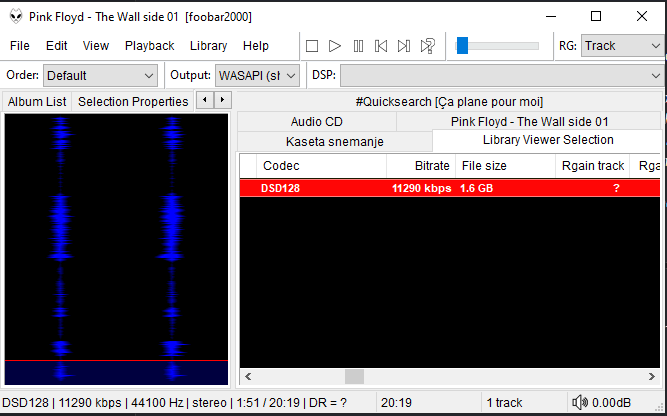The image size is (667, 416).
Task: Click the status bar track info text
Action: 174,402
